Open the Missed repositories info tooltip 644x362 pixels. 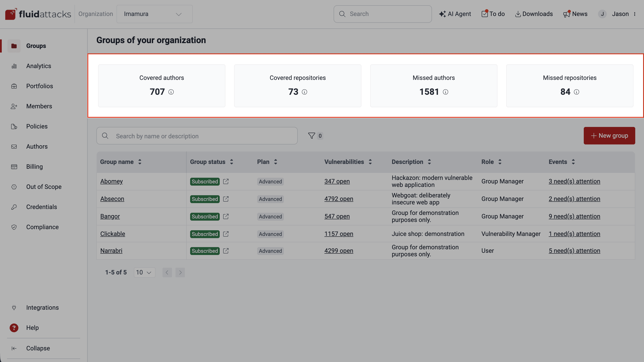pos(577,92)
